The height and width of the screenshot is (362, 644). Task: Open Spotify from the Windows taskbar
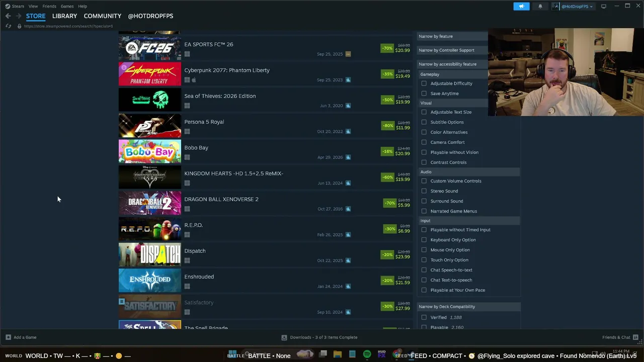[367, 354]
